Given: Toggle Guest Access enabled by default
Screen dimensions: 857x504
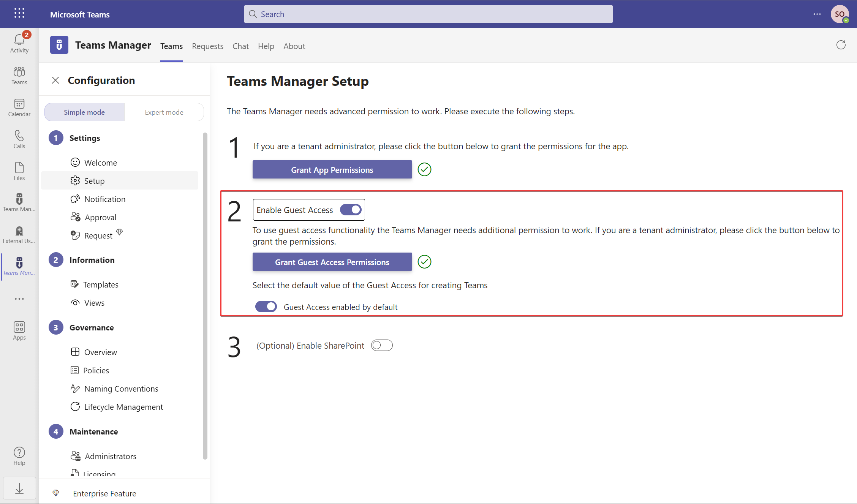Looking at the screenshot, I should (x=266, y=307).
